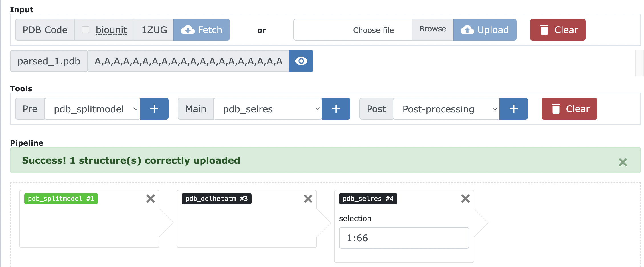Add the pdb_selres Main tool with plus
Image resolution: width=644 pixels, height=267 pixels.
click(x=336, y=109)
